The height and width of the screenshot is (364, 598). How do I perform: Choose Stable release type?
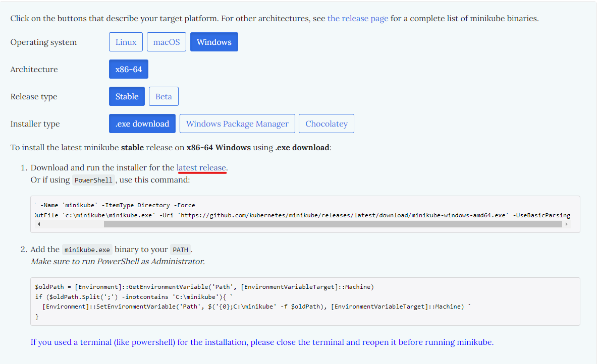point(127,96)
